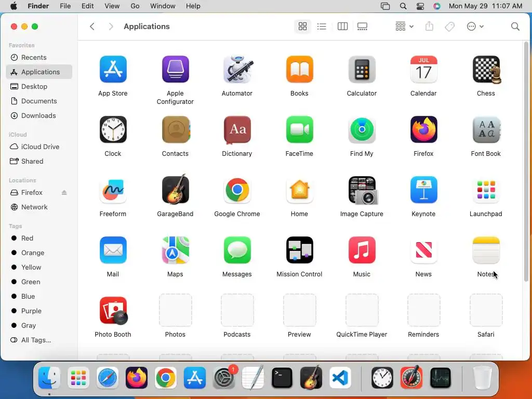This screenshot has width=532, height=399.
Task: Select the Mail app icon
Action: (113, 250)
